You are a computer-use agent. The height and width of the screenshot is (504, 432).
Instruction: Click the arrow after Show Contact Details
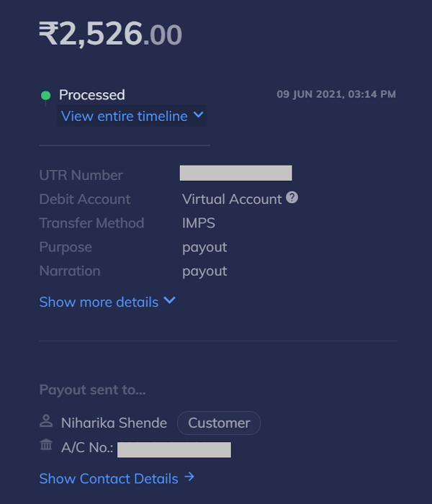[x=189, y=477]
